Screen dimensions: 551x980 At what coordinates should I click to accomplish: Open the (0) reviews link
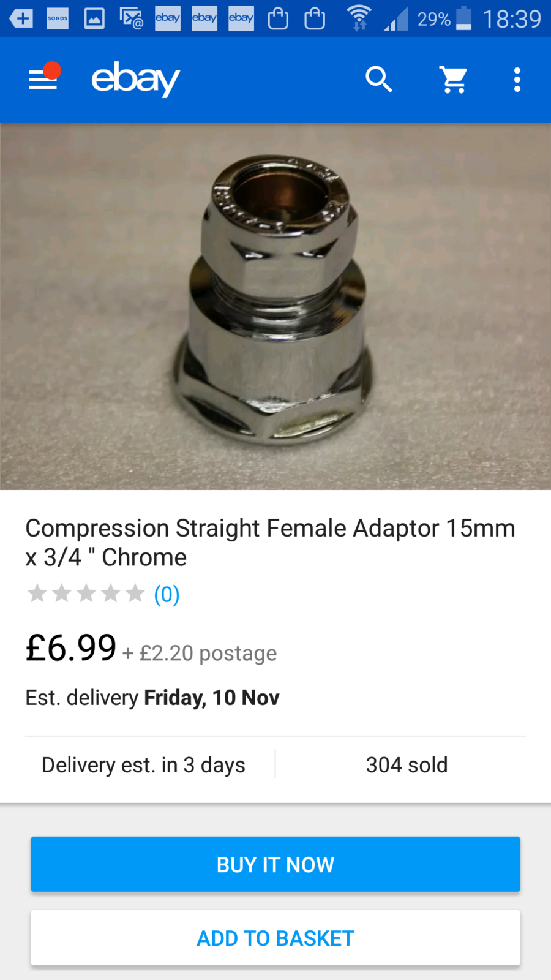(x=167, y=594)
